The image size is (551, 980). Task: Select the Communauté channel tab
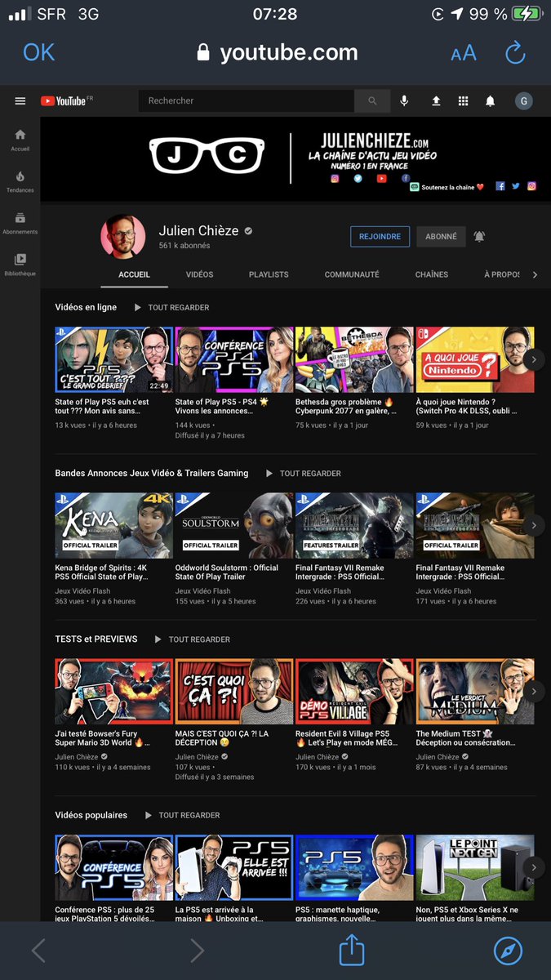point(352,274)
